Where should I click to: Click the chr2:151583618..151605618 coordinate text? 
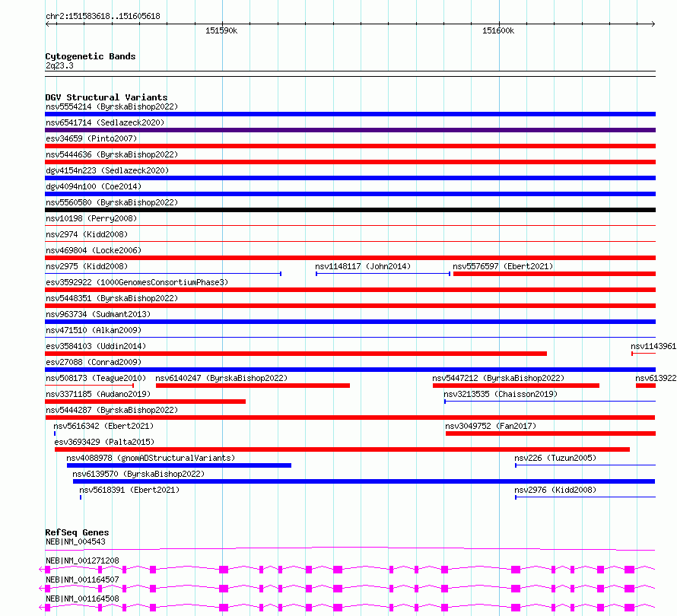tap(103, 16)
